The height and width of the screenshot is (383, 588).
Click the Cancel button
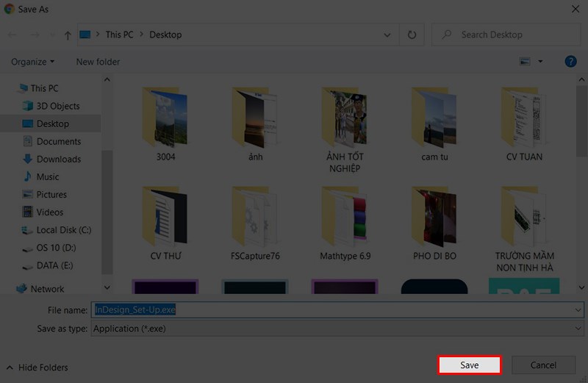pyautogui.click(x=543, y=365)
